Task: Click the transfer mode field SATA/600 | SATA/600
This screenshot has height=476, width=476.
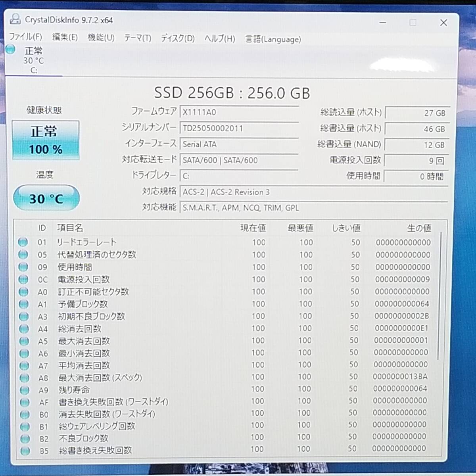Action: [239, 160]
